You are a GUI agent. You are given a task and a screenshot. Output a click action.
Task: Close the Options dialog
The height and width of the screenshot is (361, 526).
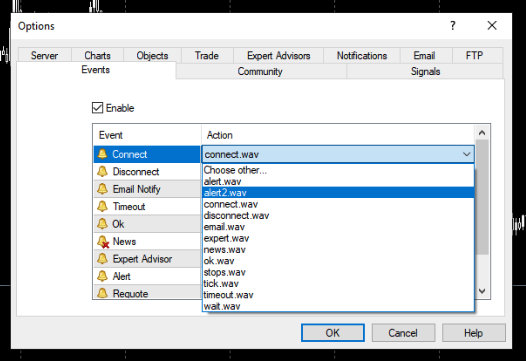[x=492, y=25]
